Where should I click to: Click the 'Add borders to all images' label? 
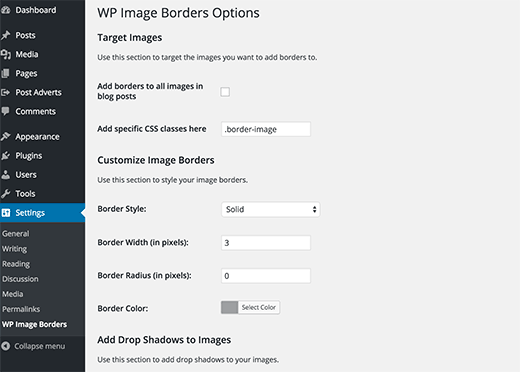click(x=150, y=91)
